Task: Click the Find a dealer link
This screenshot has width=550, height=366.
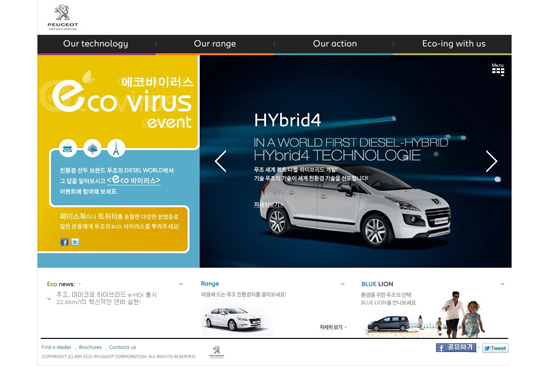Action: (56, 347)
